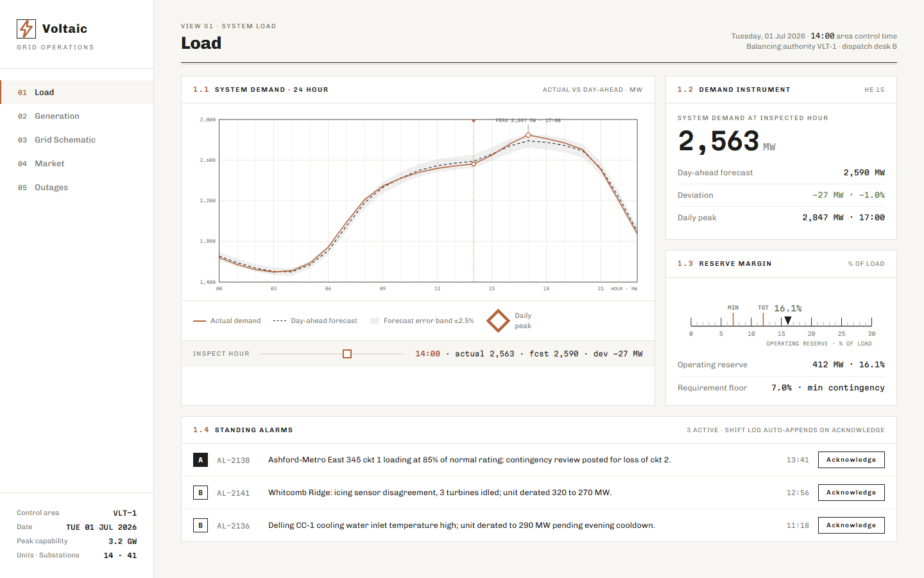Click the Ashford-Metro East alarm description
The height and width of the screenshot is (578, 924).
[469, 460]
